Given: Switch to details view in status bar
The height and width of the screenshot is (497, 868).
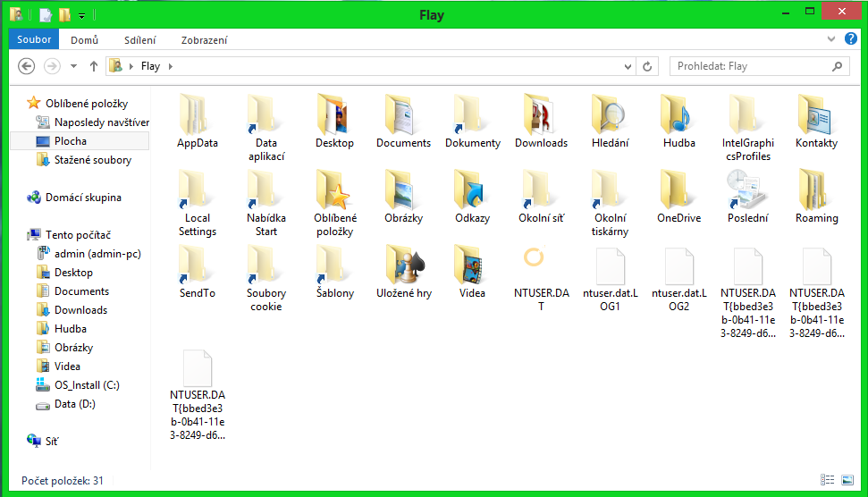Looking at the screenshot, I should point(827,480).
